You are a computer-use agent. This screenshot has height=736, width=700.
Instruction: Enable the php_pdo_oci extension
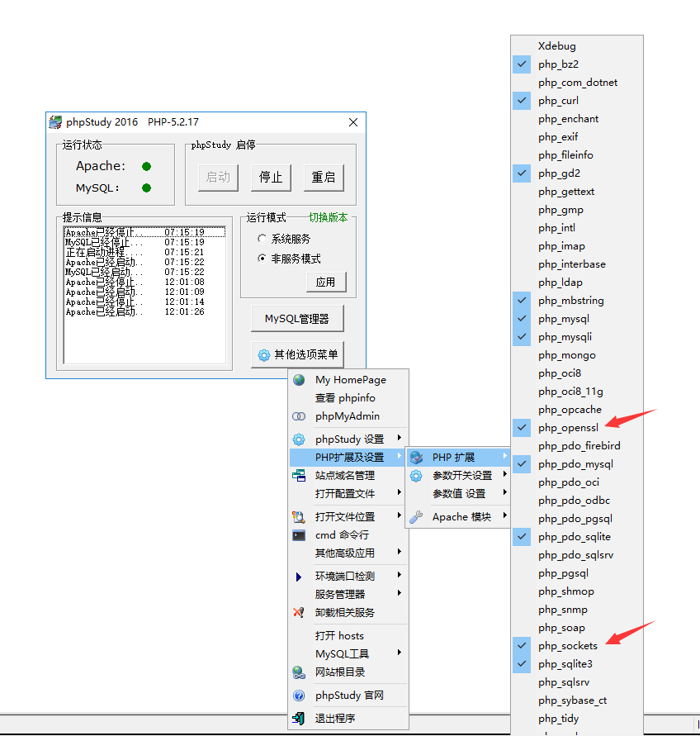point(569,482)
